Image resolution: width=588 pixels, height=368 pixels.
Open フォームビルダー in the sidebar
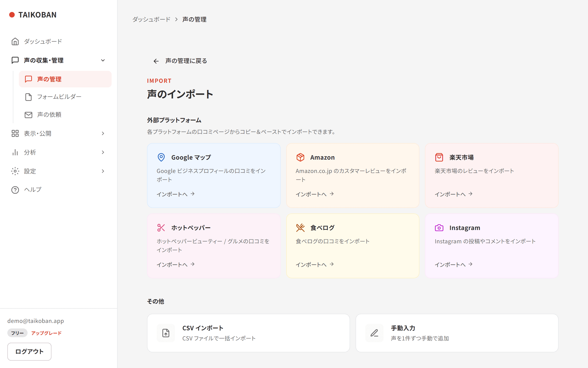[x=65, y=97]
